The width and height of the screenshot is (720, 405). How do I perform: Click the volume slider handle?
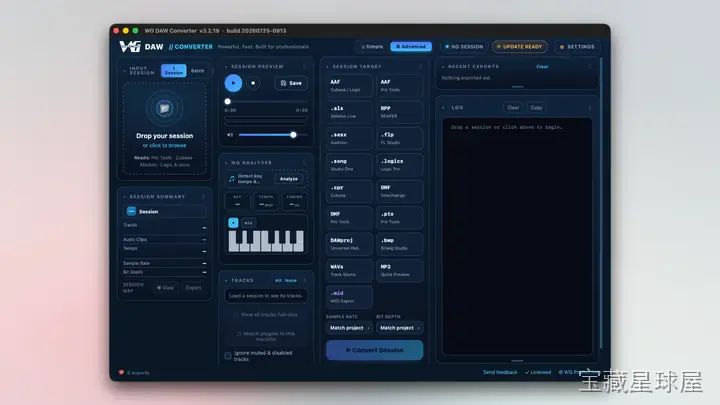tap(293, 135)
